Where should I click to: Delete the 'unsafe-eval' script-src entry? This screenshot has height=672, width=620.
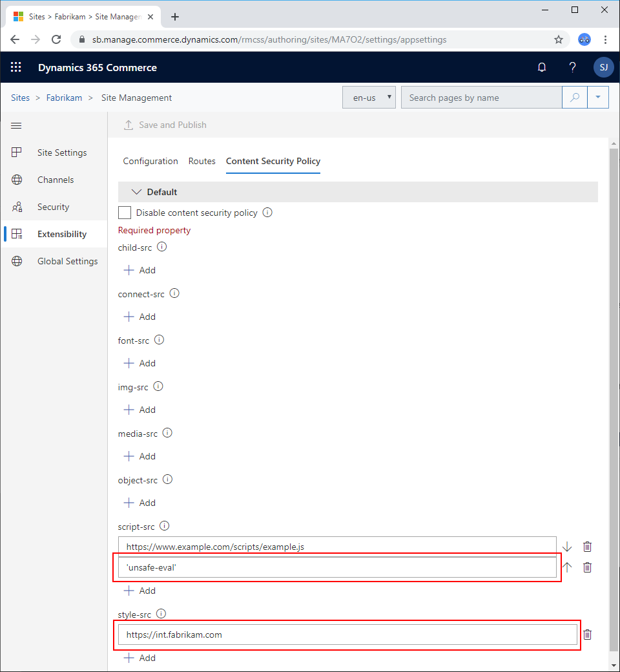coord(586,567)
